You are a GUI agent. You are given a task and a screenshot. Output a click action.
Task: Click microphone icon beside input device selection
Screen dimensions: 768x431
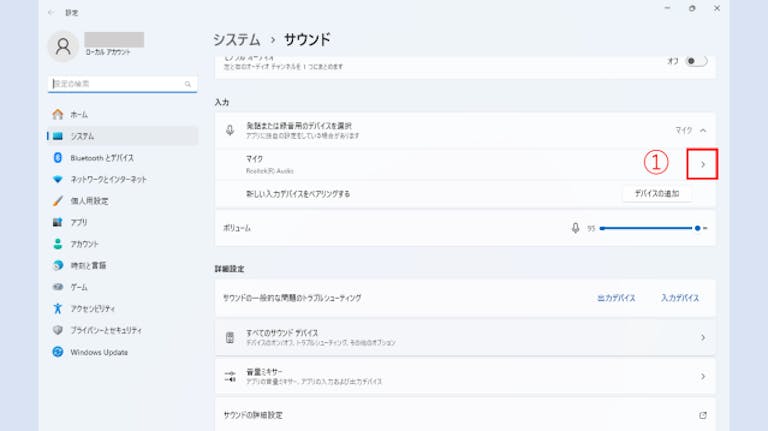(x=230, y=130)
